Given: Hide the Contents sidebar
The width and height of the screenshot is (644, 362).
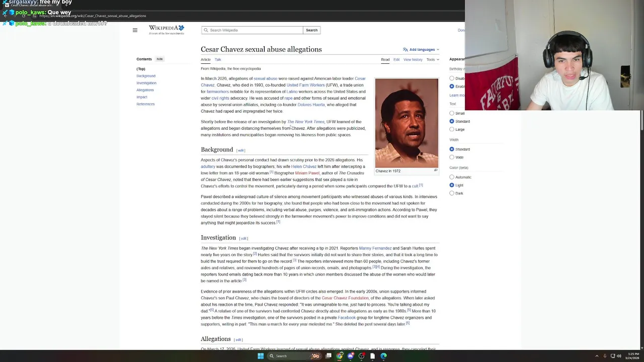Looking at the screenshot, I should pyautogui.click(x=159, y=59).
